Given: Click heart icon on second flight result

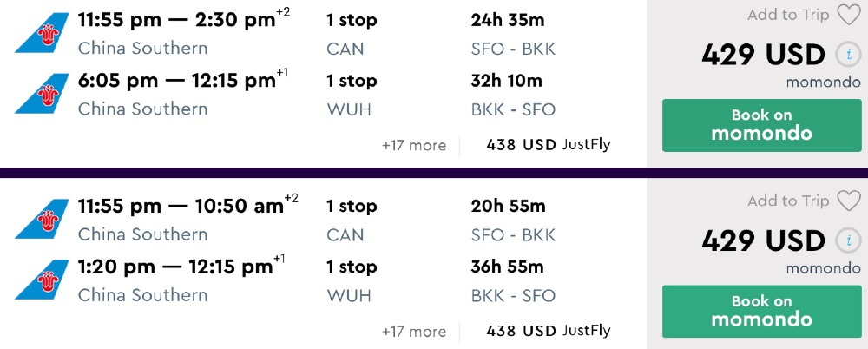Looking at the screenshot, I should click(x=848, y=201).
